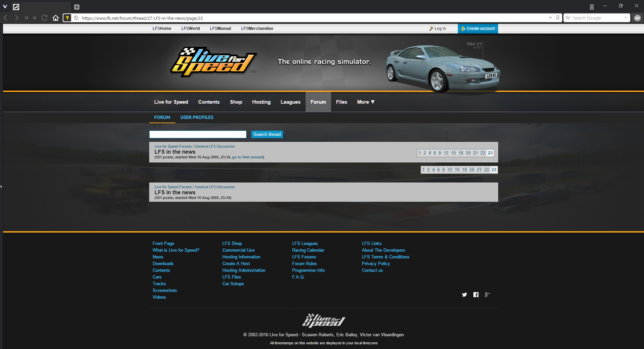Go to page 22 in upper pagination
The image size is (644, 349).
coord(483,153)
